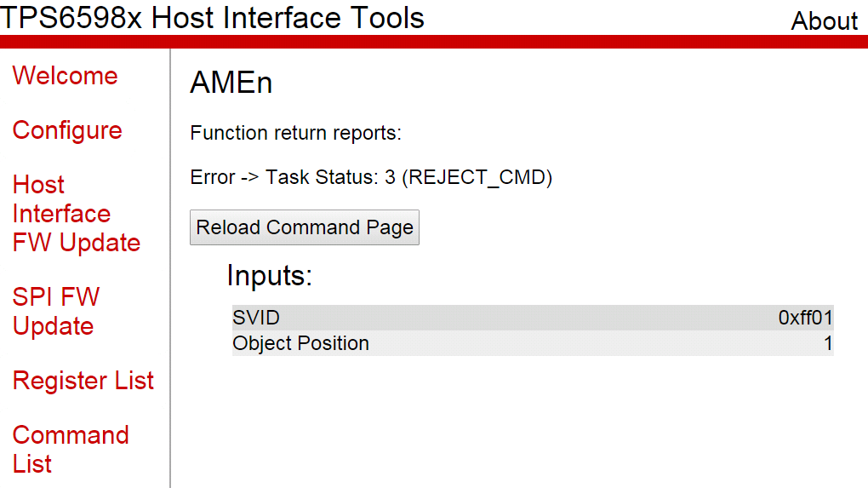The image size is (868, 488).
Task: Go to the Welcome page
Action: tap(66, 76)
